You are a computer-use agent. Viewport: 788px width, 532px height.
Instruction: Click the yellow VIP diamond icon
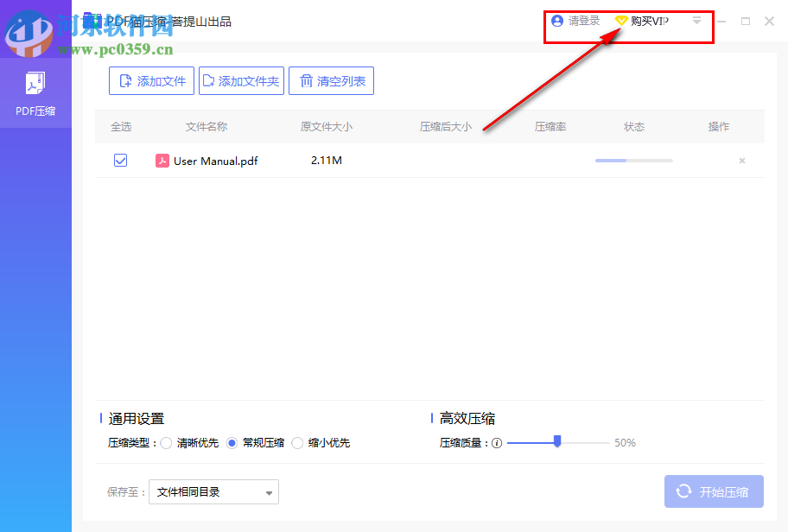[x=621, y=21]
